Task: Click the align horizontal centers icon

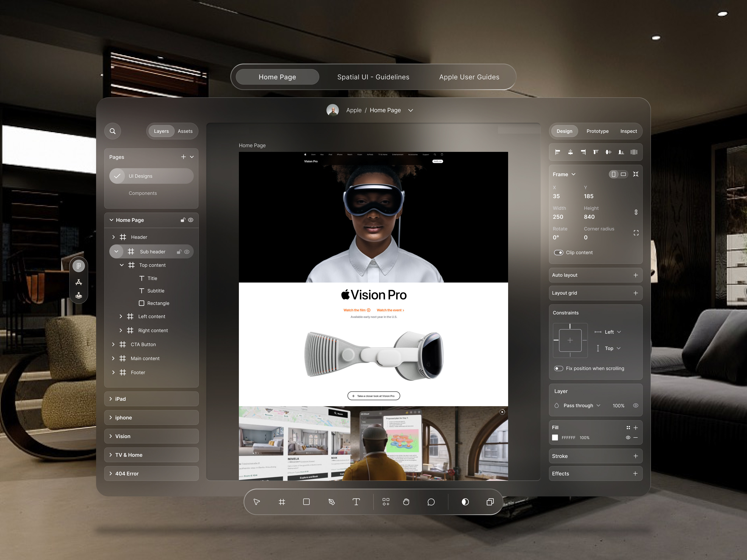Action: (570, 152)
